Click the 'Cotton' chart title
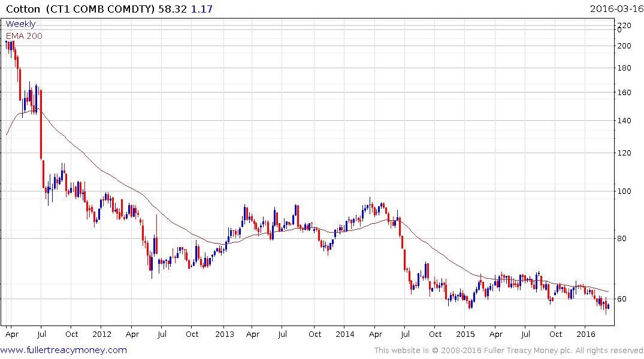The width and height of the screenshot is (644, 359). [x=23, y=9]
